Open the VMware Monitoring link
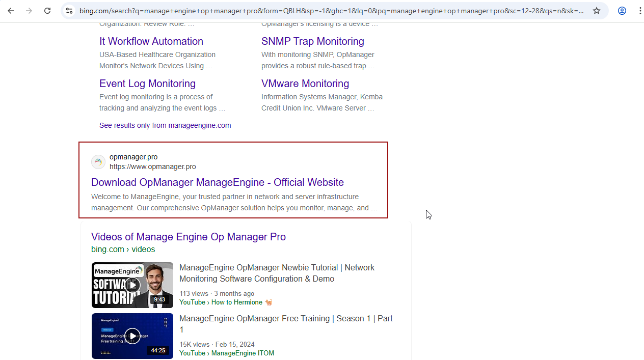The height and width of the screenshot is (360, 644). click(305, 84)
